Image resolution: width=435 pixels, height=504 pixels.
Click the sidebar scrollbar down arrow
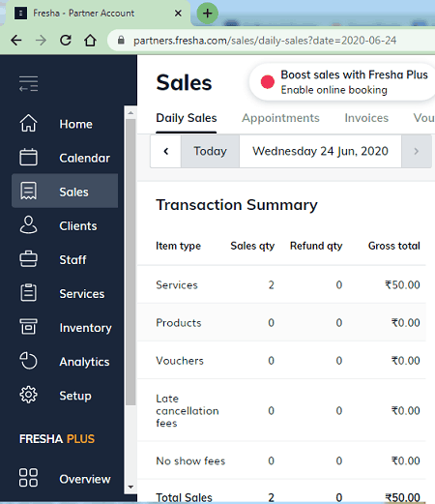click(130, 487)
